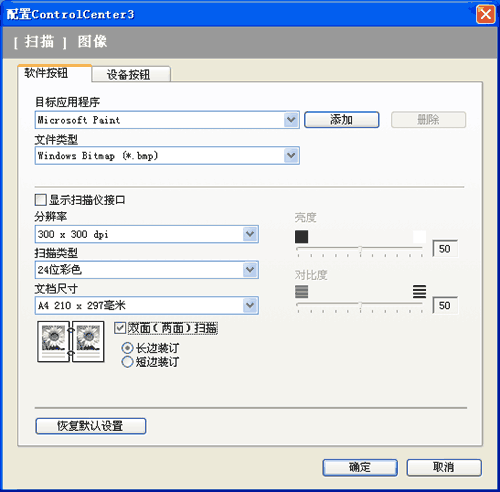Click the high contrast icon
This screenshot has height=492, width=500.
[x=419, y=292]
